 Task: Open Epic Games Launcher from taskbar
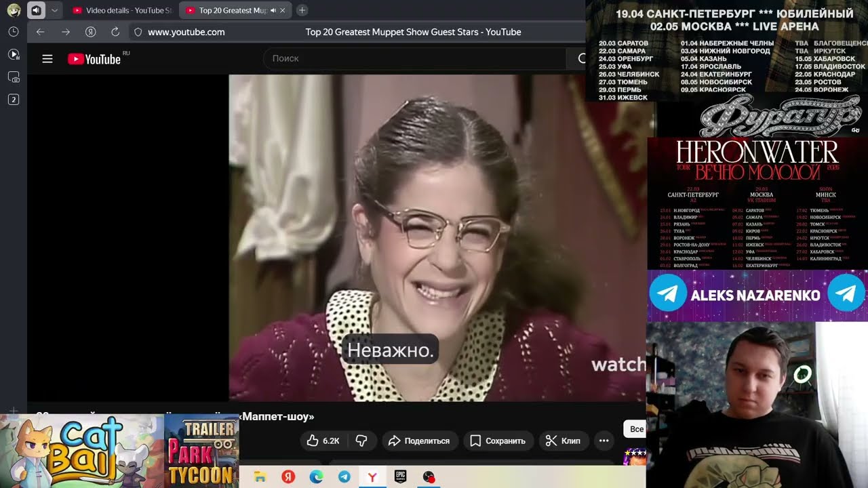click(x=401, y=477)
